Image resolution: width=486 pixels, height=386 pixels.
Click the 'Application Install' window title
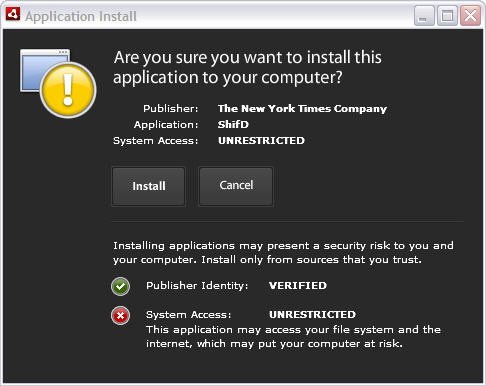(81, 16)
